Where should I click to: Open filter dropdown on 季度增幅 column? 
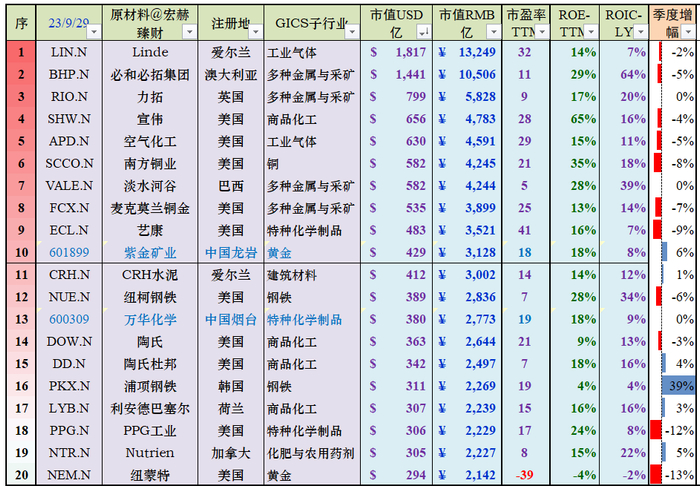pos(688,32)
